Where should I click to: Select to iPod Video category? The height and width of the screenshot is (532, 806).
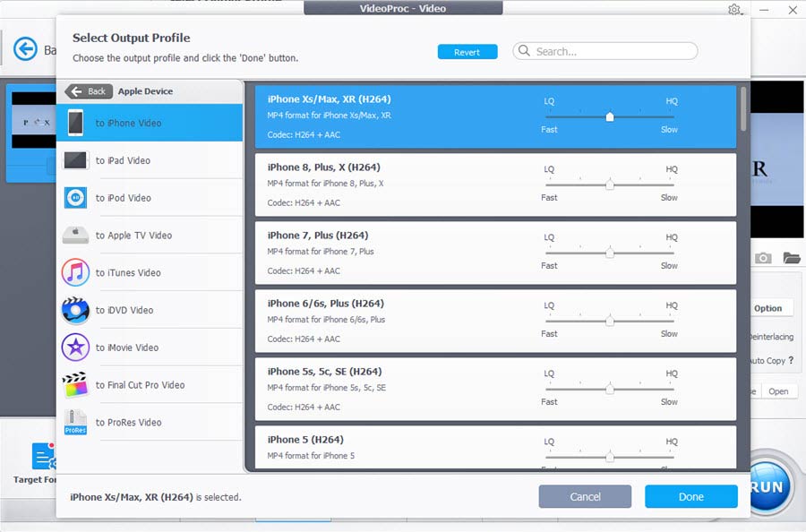click(x=150, y=198)
